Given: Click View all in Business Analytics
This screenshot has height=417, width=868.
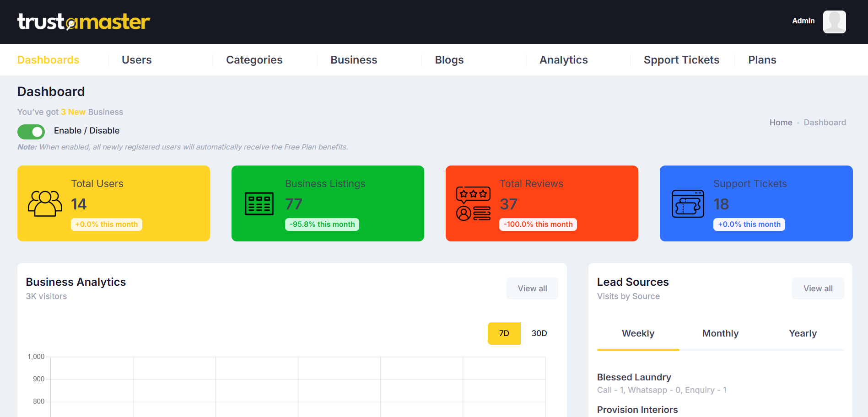Looking at the screenshot, I should pyautogui.click(x=532, y=289).
